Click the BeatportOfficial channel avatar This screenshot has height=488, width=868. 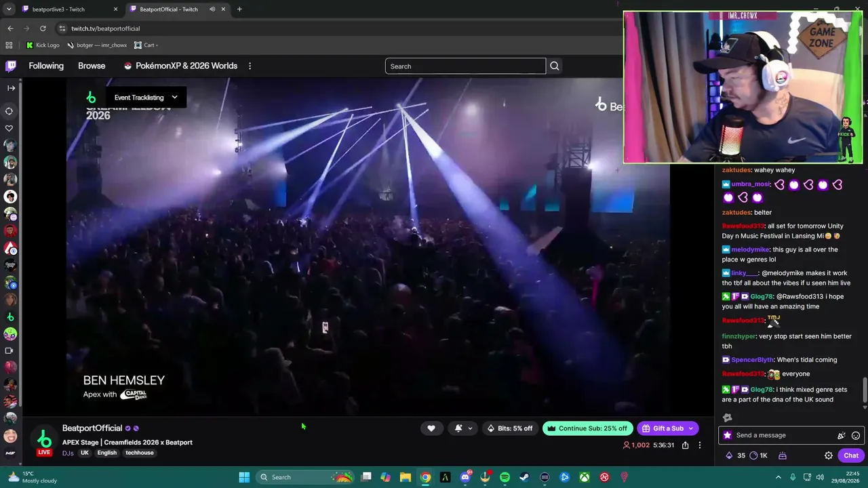point(44,440)
